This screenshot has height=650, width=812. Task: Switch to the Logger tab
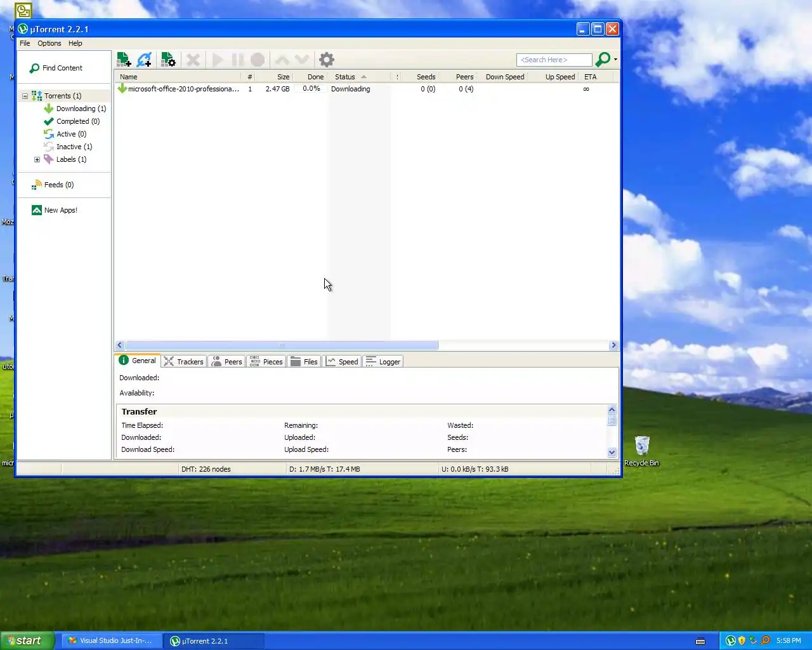click(383, 362)
